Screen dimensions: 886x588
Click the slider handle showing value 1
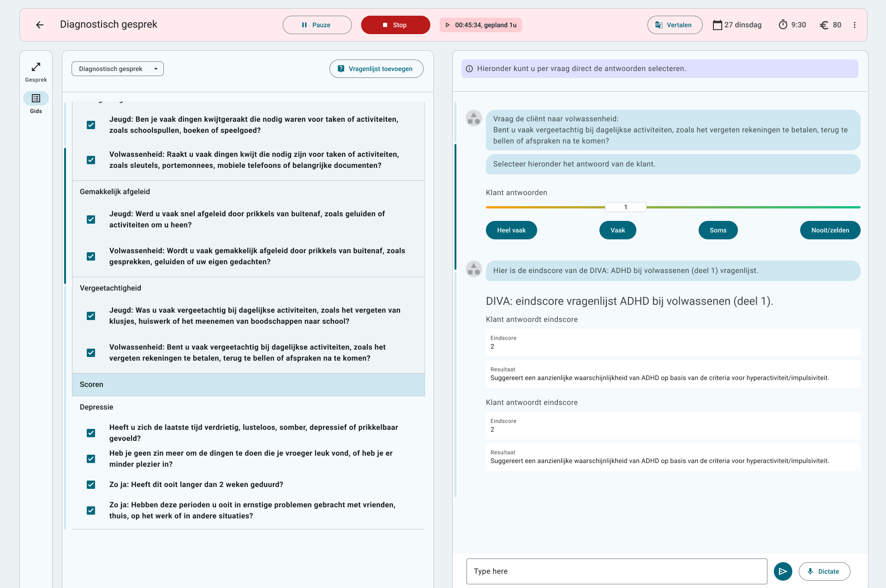(626, 207)
